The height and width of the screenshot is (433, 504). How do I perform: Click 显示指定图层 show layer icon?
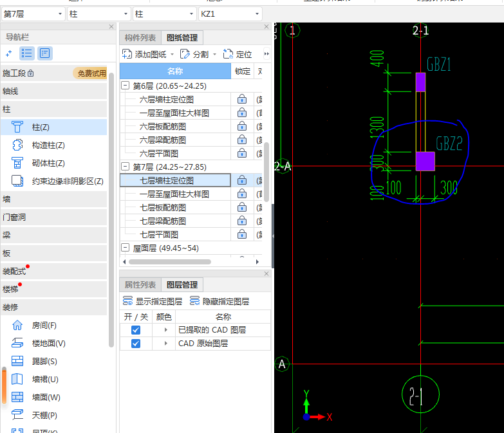[x=127, y=301]
